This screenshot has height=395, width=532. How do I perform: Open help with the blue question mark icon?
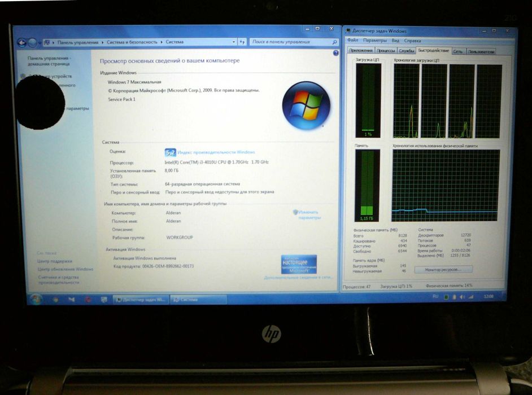[335, 53]
